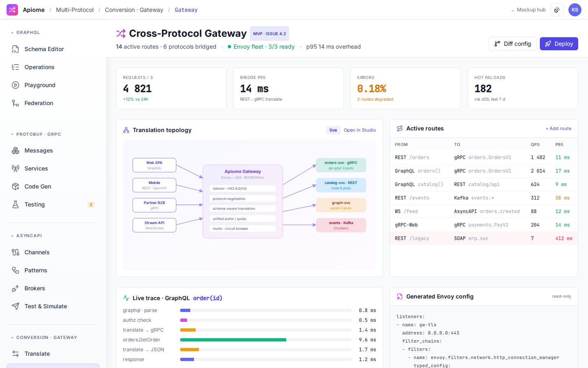Select the schema-aware translation filter
This screenshot has height=368, width=588.
[x=243, y=209]
